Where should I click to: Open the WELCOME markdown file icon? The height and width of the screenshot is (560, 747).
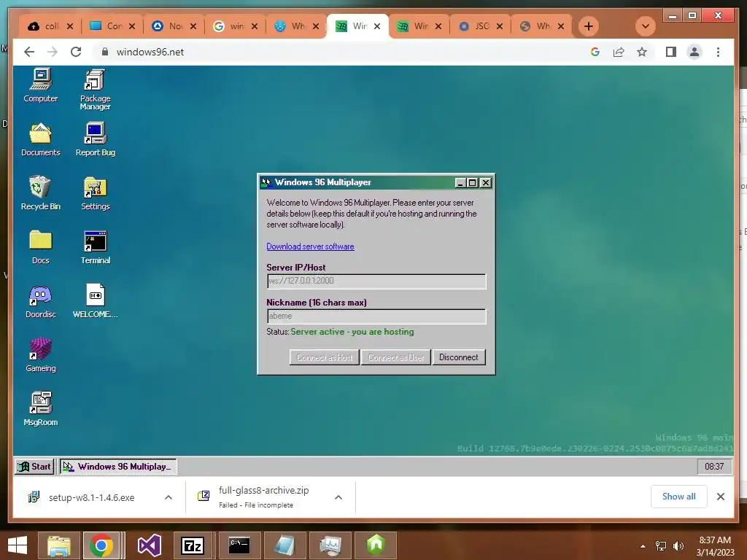pyautogui.click(x=96, y=301)
